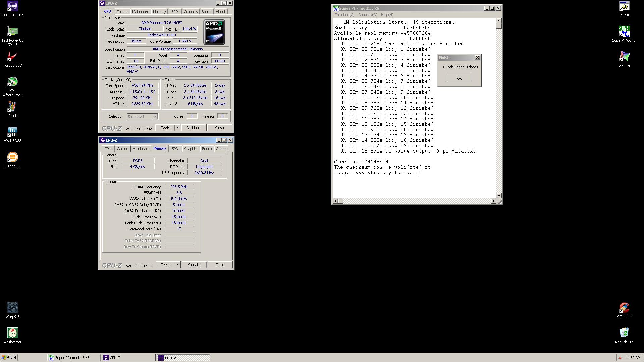Click Close button in top CPU-Z window
The width and height of the screenshot is (644, 362).
pyautogui.click(x=219, y=128)
